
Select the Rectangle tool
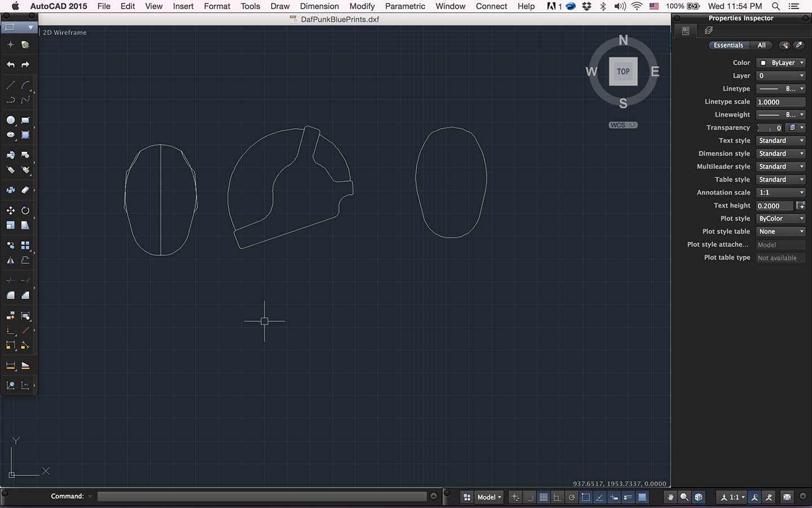click(x=25, y=120)
